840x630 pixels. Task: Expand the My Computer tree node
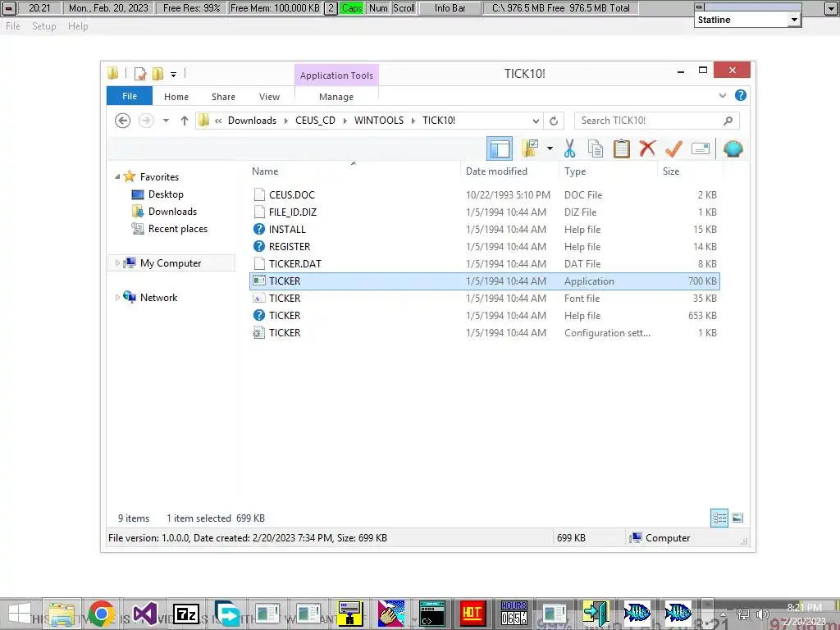pos(117,263)
